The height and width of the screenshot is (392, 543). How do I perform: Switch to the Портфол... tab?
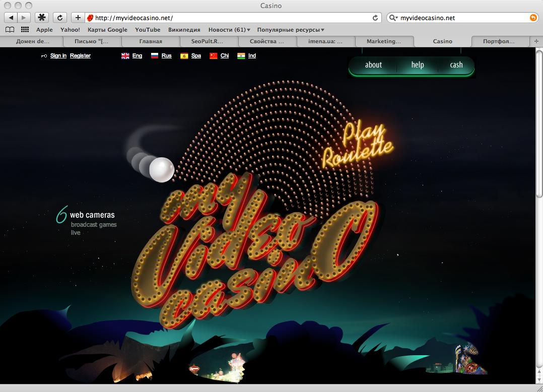coord(499,41)
